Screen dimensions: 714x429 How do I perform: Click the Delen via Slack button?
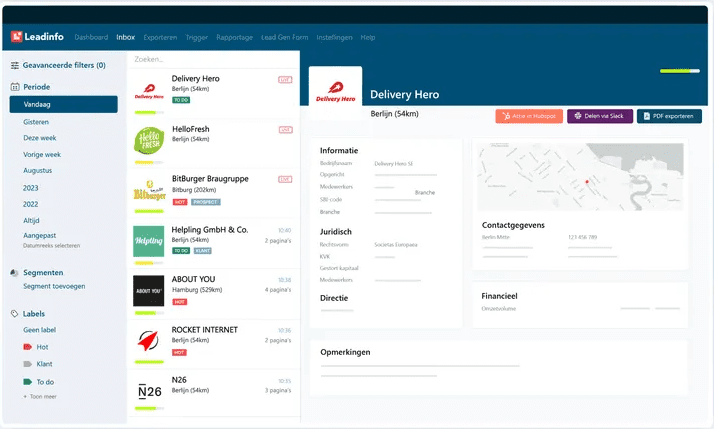coord(600,116)
